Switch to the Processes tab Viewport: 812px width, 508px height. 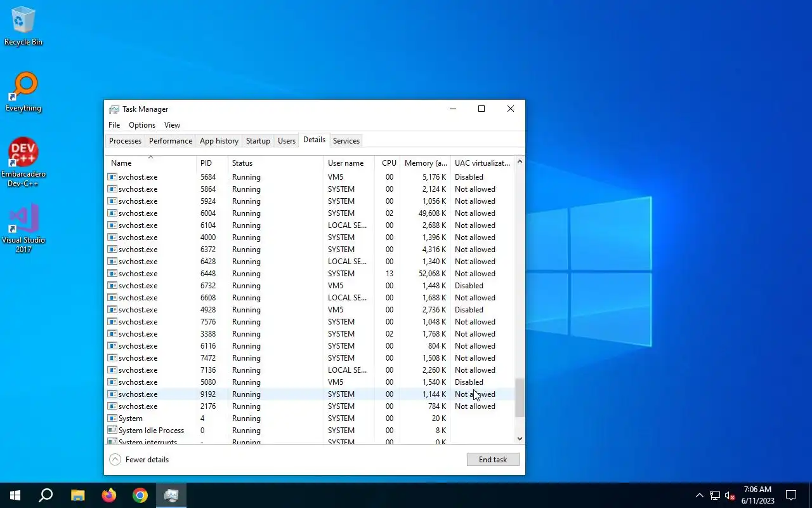click(x=125, y=141)
